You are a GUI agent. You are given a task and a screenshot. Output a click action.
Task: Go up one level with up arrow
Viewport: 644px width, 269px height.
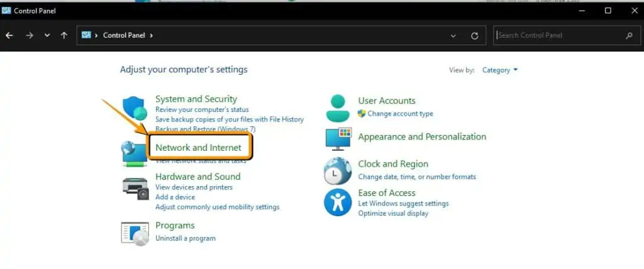point(64,35)
